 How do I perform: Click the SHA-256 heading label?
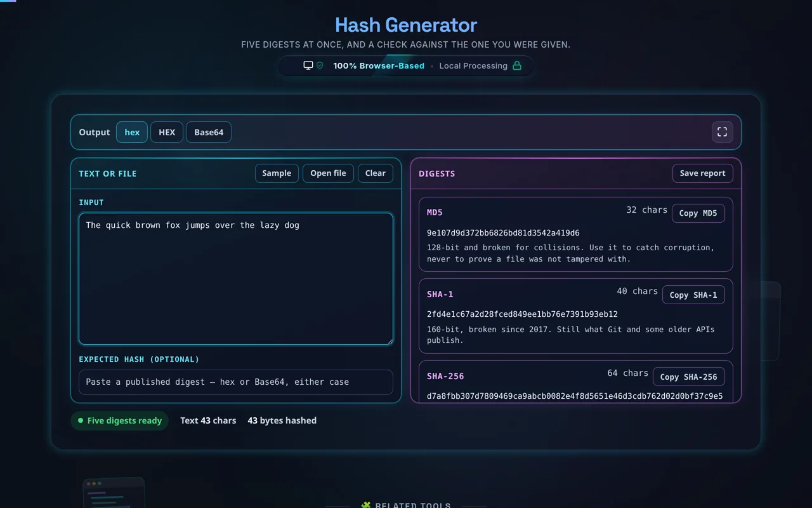[445, 376]
